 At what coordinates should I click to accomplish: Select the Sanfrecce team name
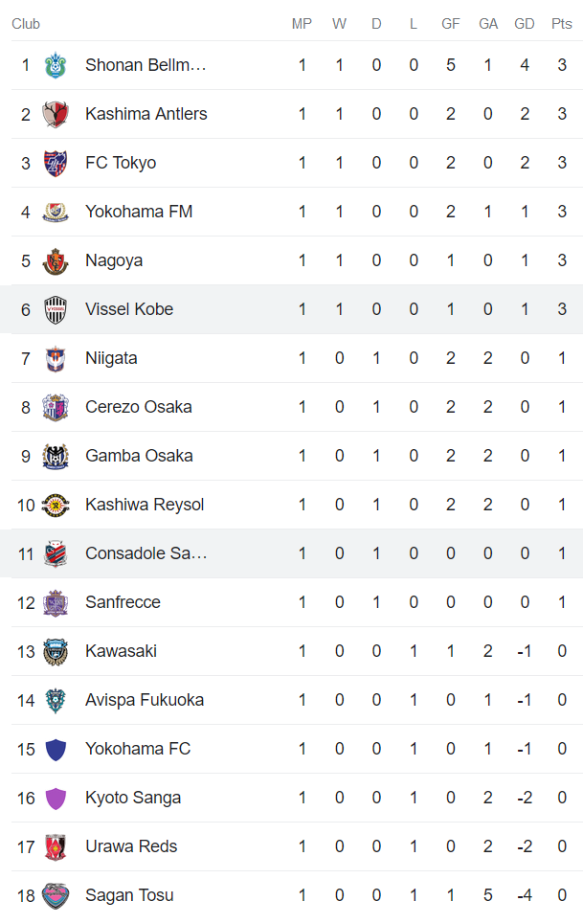point(123,602)
